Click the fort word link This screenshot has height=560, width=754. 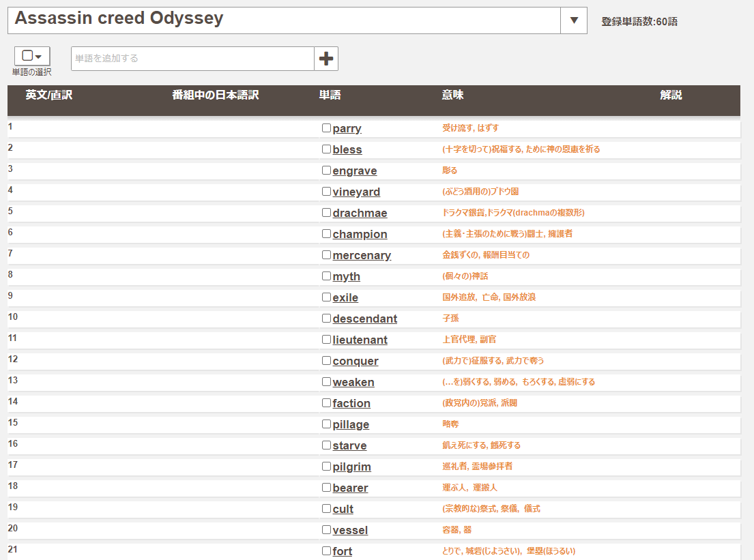click(x=343, y=551)
